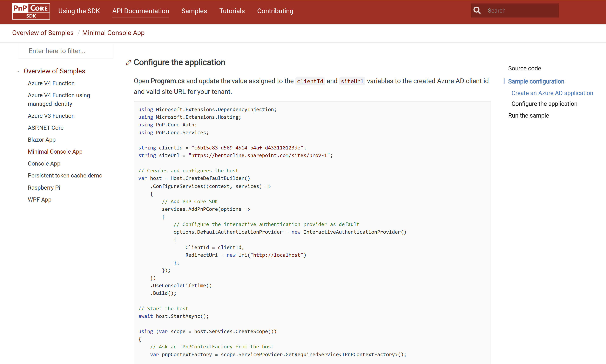This screenshot has height=364, width=606.
Task: Open the Azure V4 Function sample page
Action: tap(51, 83)
